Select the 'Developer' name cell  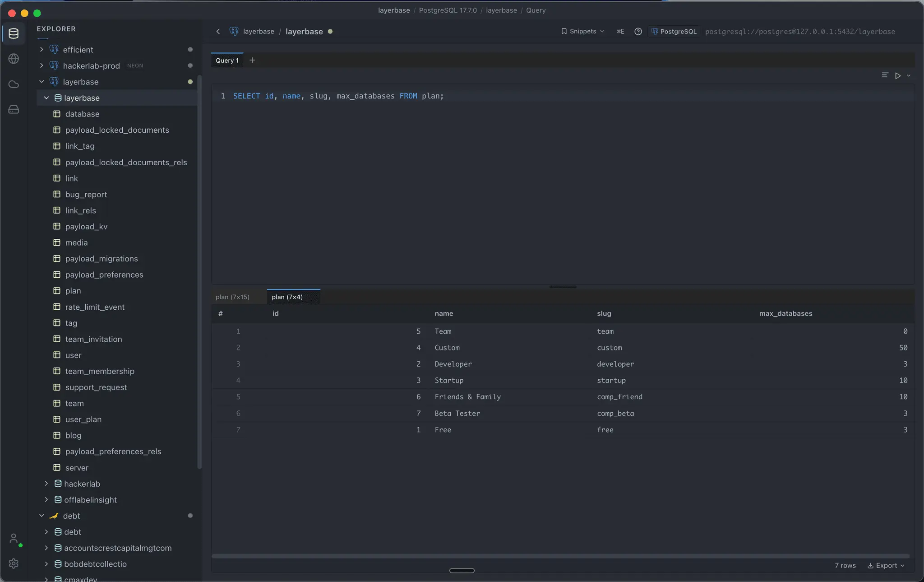coord(453,364)
